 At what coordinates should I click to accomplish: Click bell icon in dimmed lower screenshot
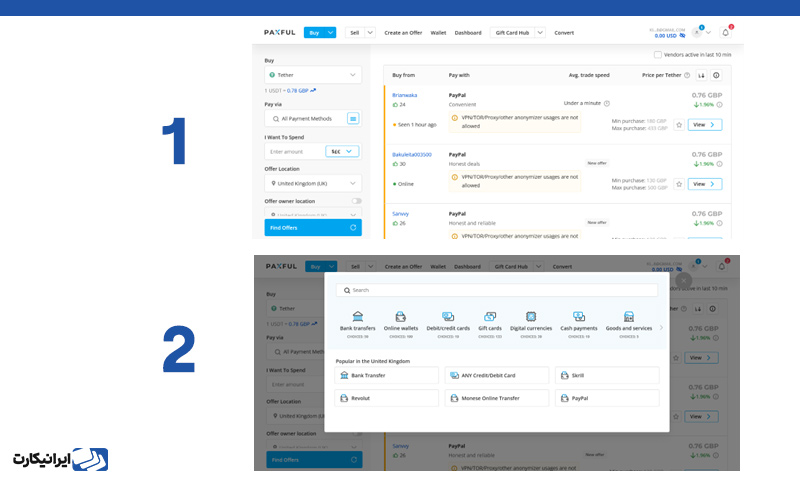click(x=722, y=266)
